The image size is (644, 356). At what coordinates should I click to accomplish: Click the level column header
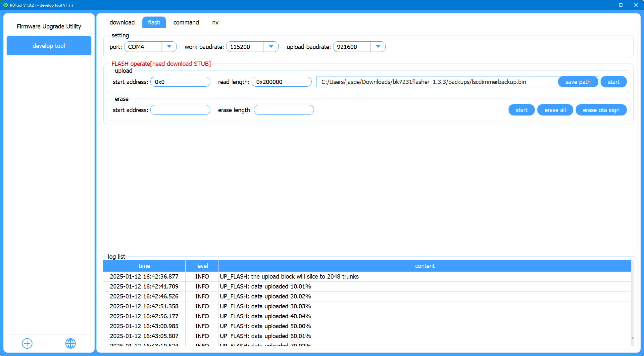click(202, 266)
